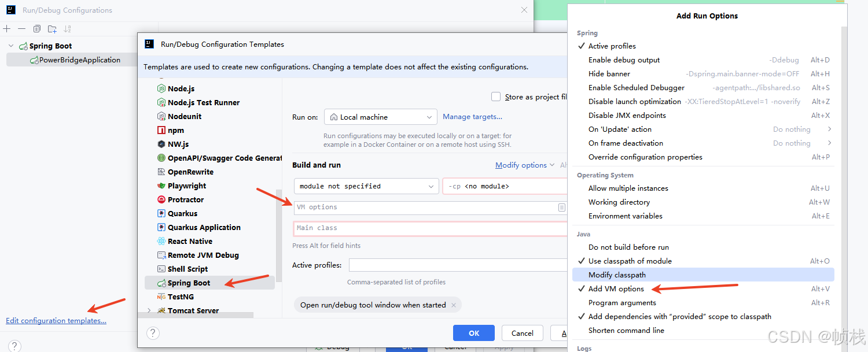Viewport: 868px width, 352px height.
Task: Choose Enable debug output option
Action: pyautogui.click(x=703, y=60)
